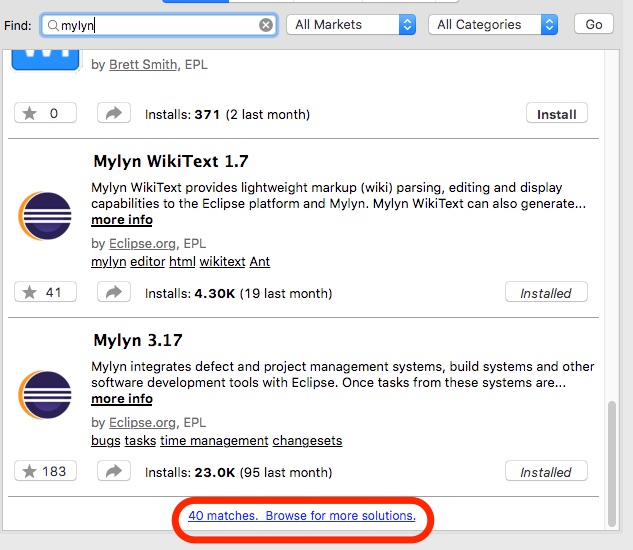Open the All Markets dropdown
Viewport: 633px width, 550px height.
click(351, 25)
